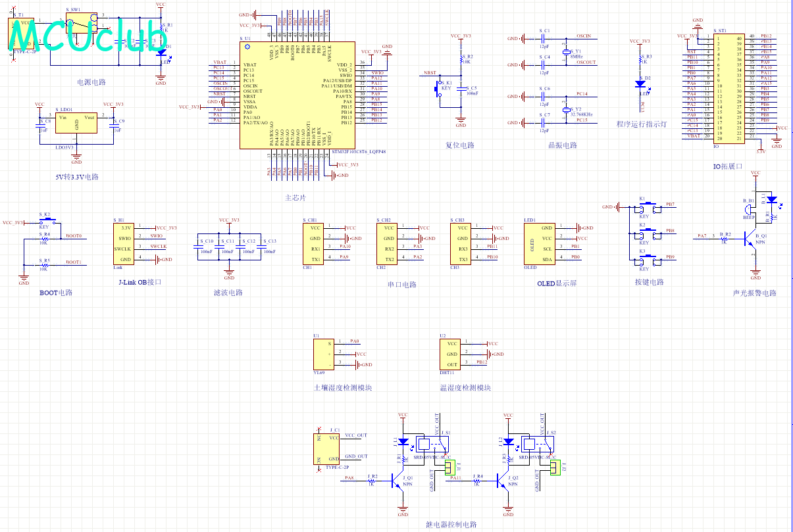
Task: Click the GND_OUT net label on J_C1
Action: pyautogui.click(x=356, y=456)
